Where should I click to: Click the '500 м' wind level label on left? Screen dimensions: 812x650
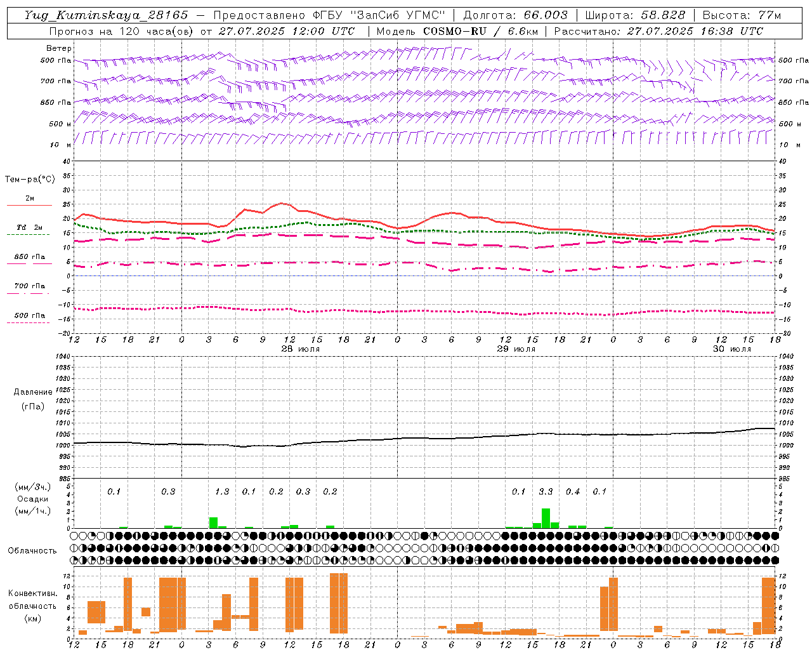click(x=60, y=124)
